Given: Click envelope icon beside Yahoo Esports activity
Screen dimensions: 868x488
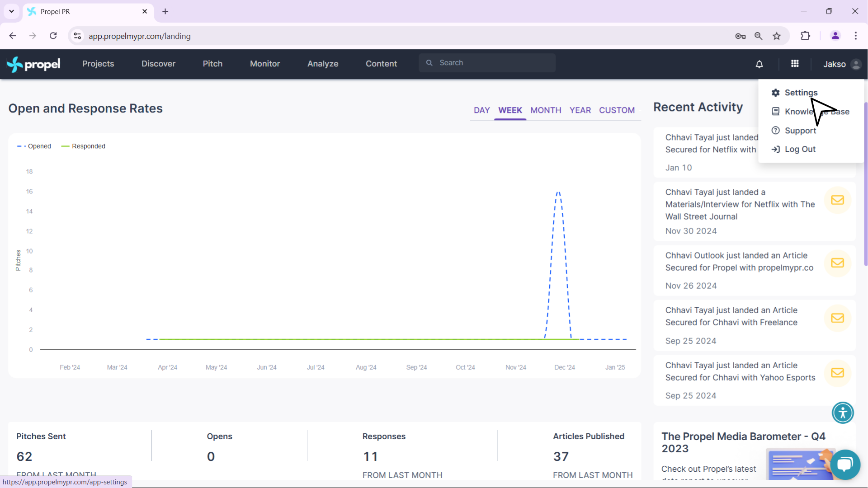Looking at the screenshot, I should pyautogui.click(x=838, y=373).
